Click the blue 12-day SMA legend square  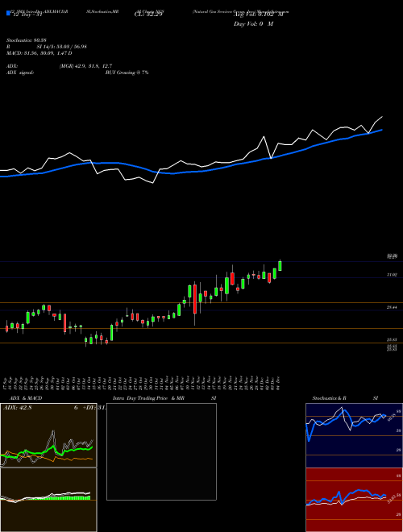point(8,13)
